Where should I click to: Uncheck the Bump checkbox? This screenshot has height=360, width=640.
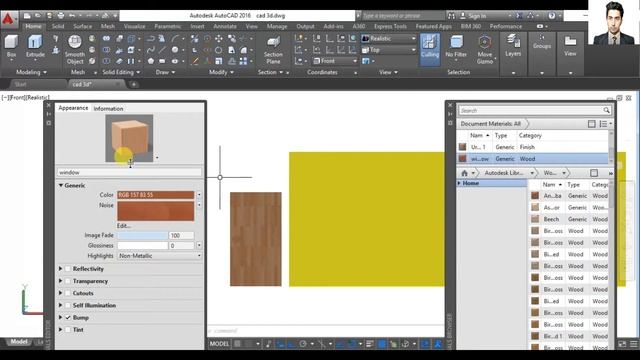[x=68, y=317]
